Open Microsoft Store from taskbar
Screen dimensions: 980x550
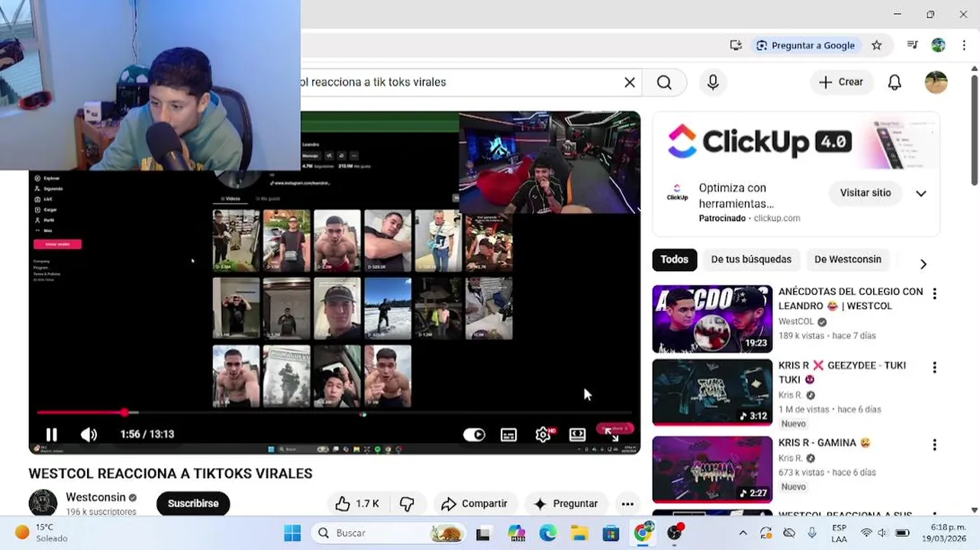[611, 533]
